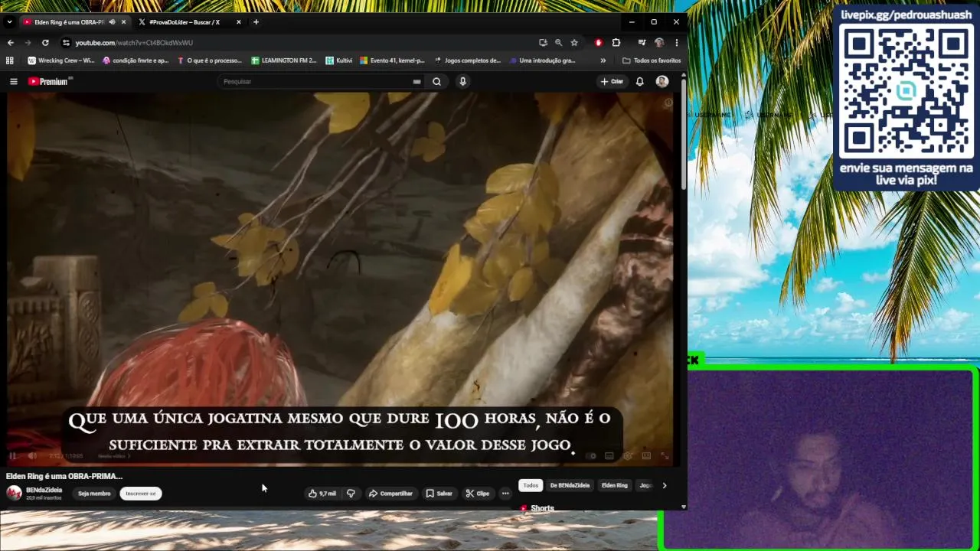Toggle subtitles in the player
The height and width of the screenshot is (551, 980).
pos(609,456)
